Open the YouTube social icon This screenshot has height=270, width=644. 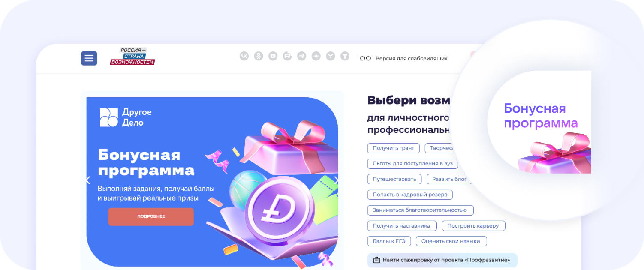click(273, 56)
